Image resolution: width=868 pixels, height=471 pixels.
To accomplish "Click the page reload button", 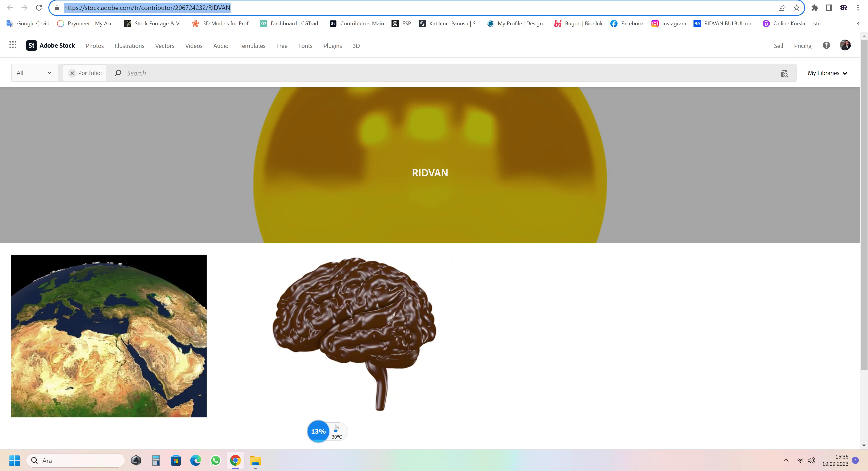I will click(39, 8).
